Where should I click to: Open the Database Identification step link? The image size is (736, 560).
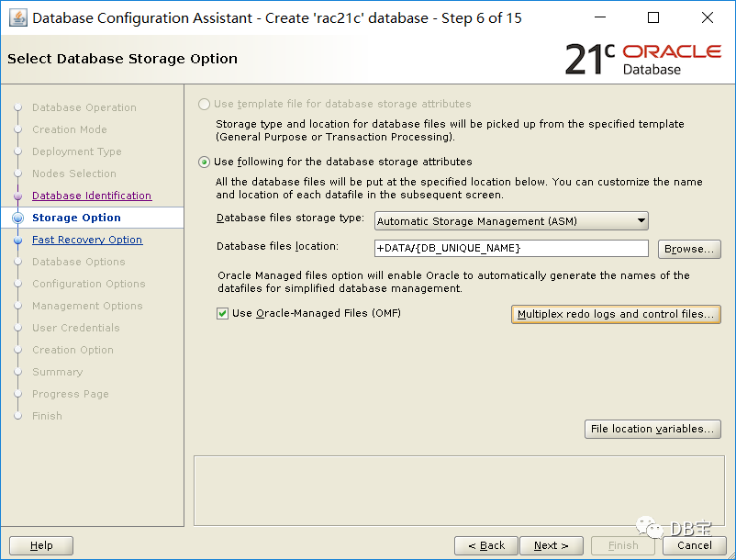coord(92,196)
